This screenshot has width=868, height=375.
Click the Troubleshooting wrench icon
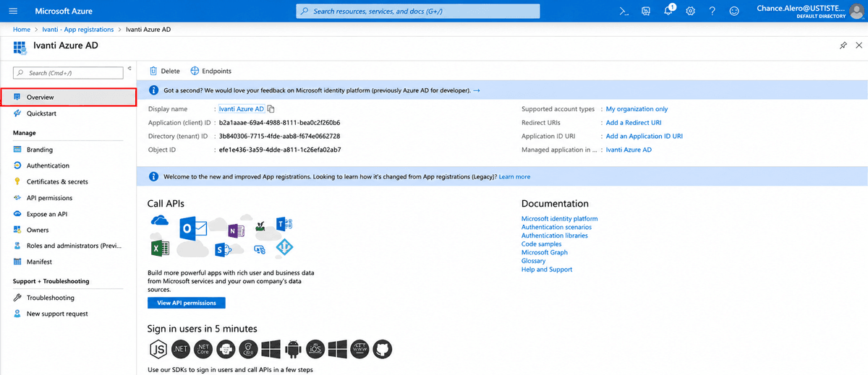pyautogui.click(x=17, y=298)
